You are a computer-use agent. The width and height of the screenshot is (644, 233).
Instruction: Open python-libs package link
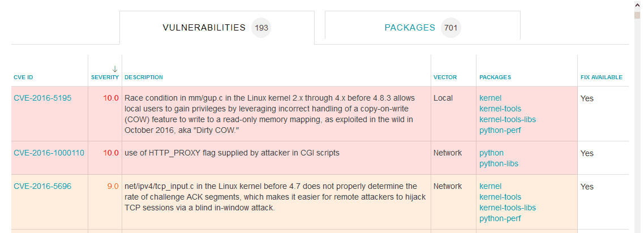click(x=499, y=163)
